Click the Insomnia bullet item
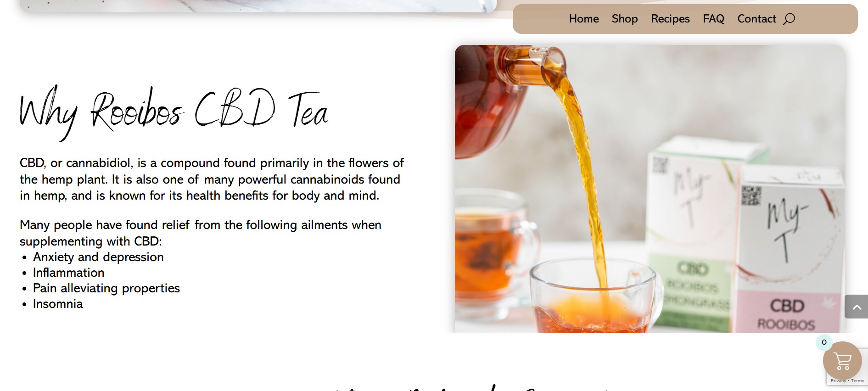Viewport: 868px width, 391px height. pyautogui.click(x=58, y=304)
